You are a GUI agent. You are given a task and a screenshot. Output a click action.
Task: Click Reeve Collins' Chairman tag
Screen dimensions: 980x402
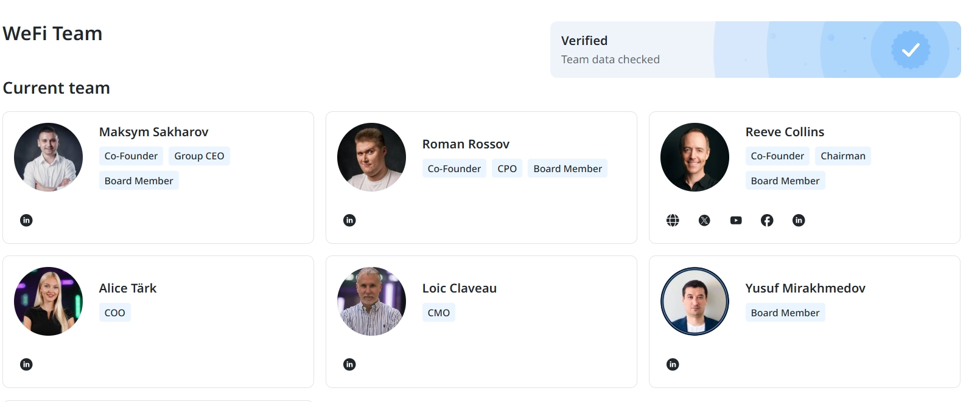pyautogui.click(x=842, y=156)
